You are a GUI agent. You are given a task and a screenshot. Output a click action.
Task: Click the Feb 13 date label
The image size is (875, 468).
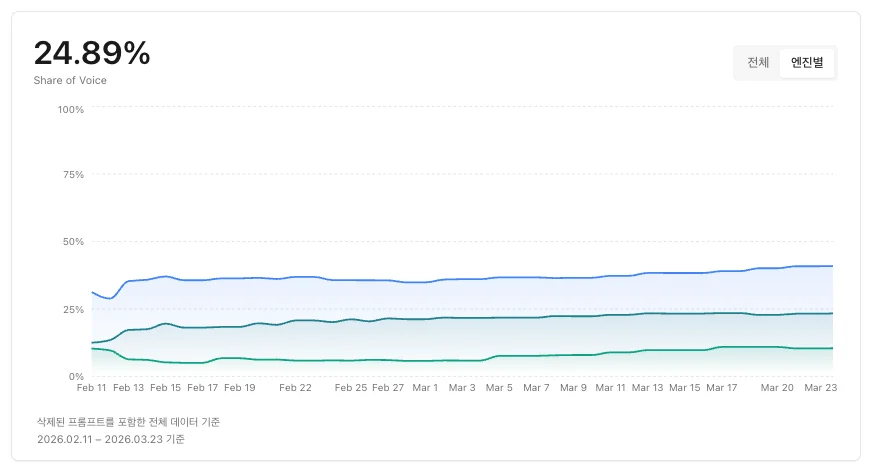click(x=128, y=387)
